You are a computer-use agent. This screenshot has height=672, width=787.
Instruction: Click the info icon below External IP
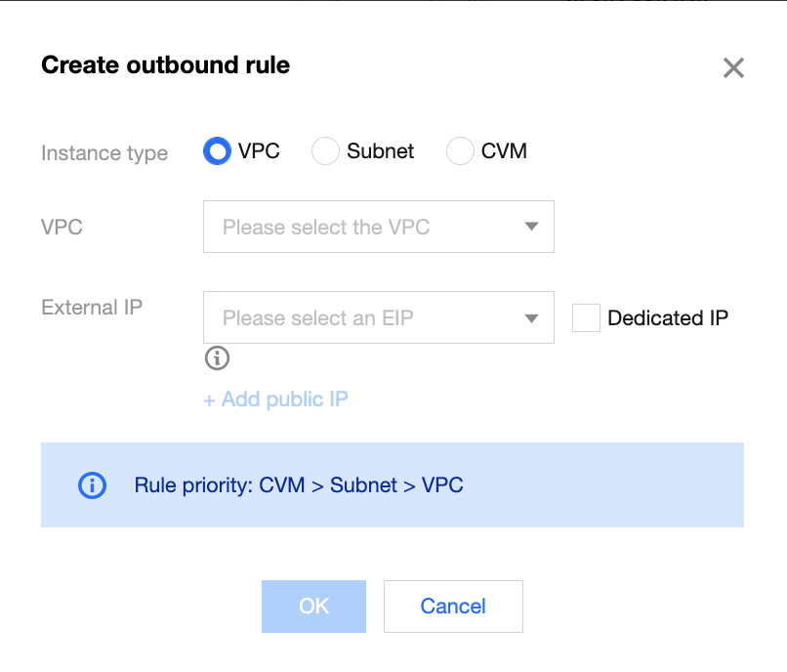tap(217, 358)
